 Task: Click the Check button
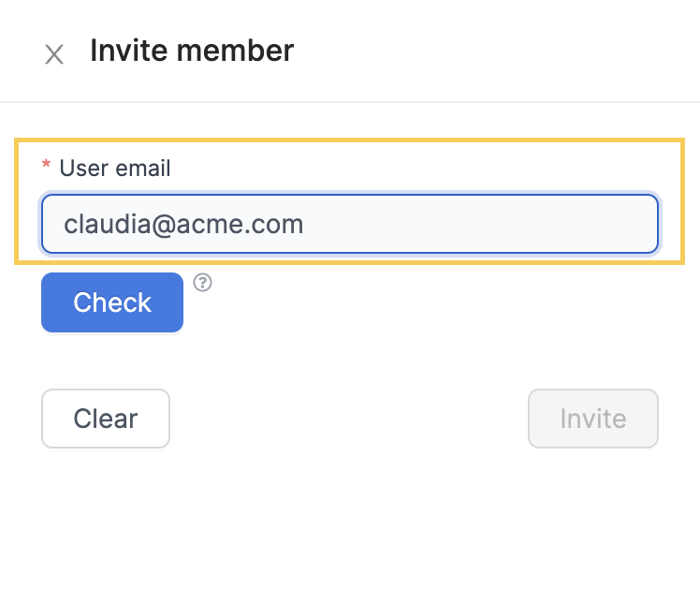click(x=112, y=302)
